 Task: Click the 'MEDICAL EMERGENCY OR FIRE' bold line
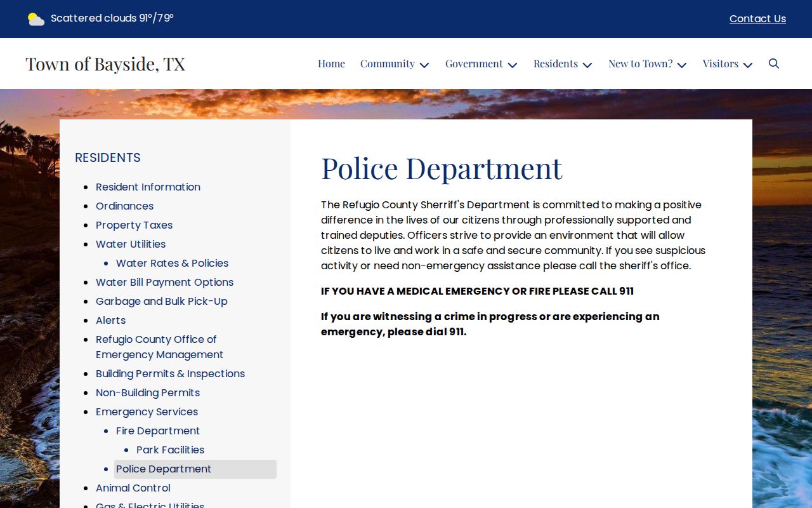[x=477, y=291]
